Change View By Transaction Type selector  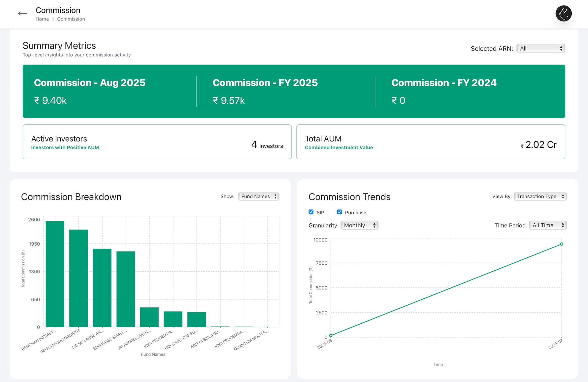coord(540,196)
